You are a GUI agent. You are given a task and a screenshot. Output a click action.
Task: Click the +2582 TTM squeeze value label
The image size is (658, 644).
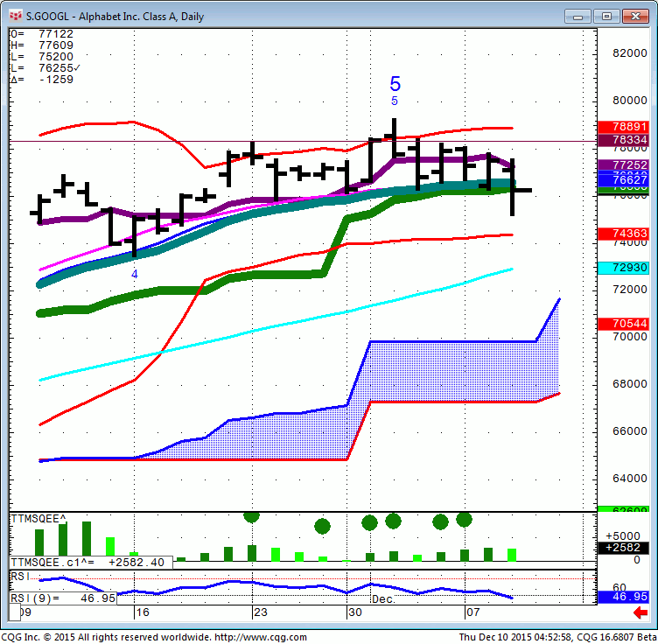[623, 548]
